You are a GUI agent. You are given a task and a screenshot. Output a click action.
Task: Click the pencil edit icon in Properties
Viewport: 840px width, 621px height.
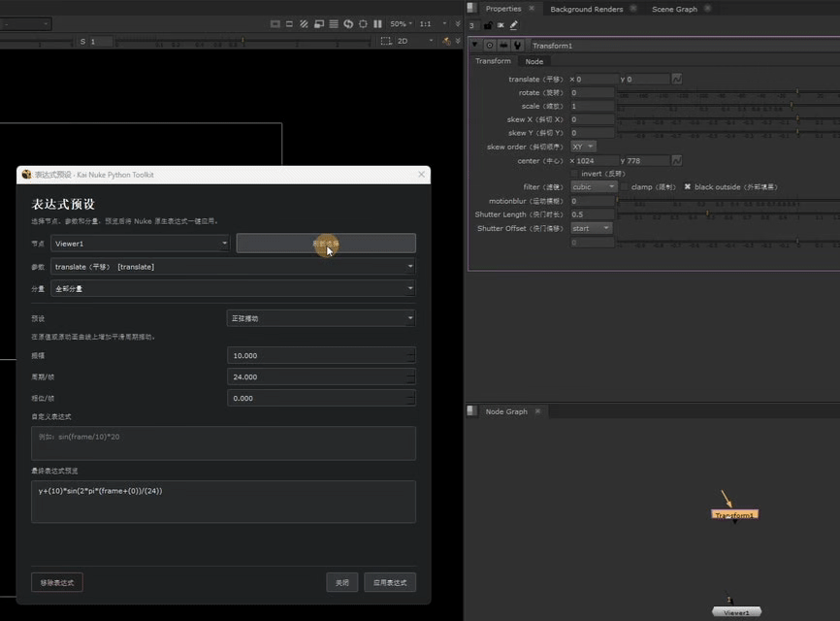[514, 25]
